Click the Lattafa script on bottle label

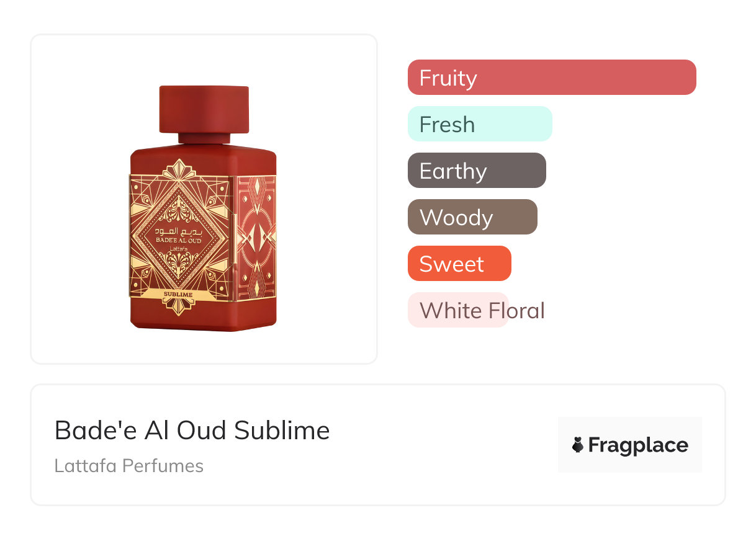[x=179, y=249]
